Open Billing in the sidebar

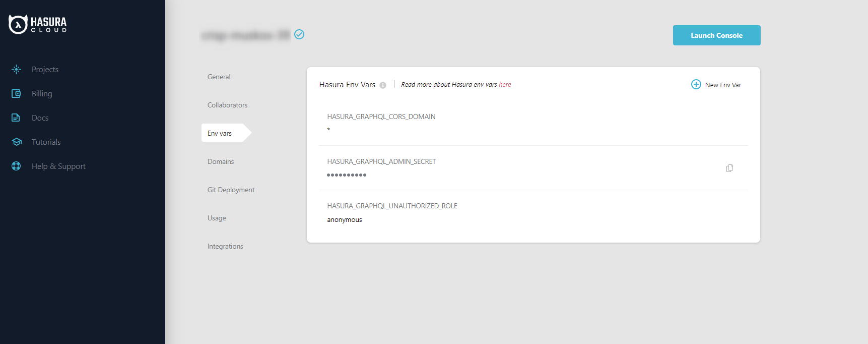click(x=42, y=93)
